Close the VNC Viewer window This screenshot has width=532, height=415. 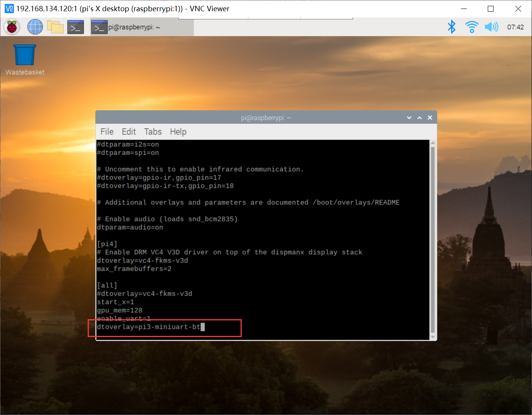coord(518,9)
